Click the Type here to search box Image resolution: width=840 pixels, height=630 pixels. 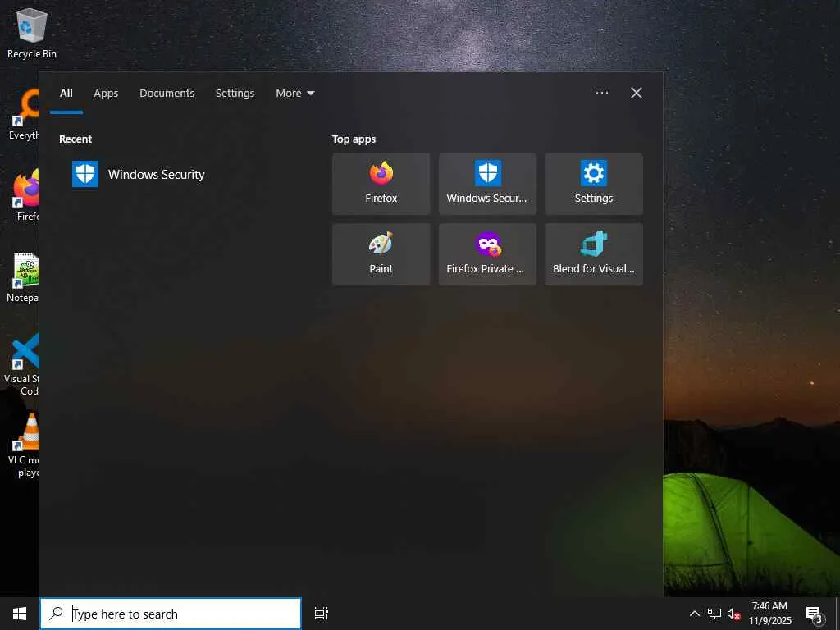pos(171,614)
